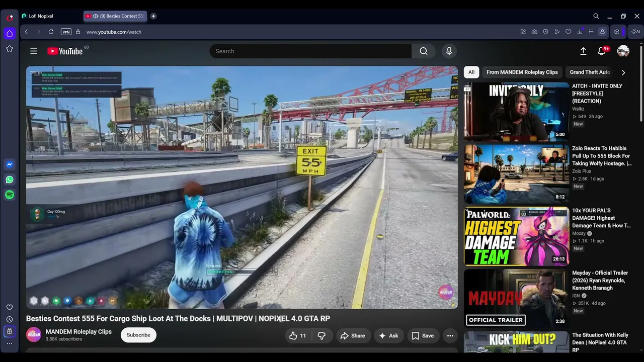Open the browser profile account icon
644x362 pixels.
click(x=602, y=32)
